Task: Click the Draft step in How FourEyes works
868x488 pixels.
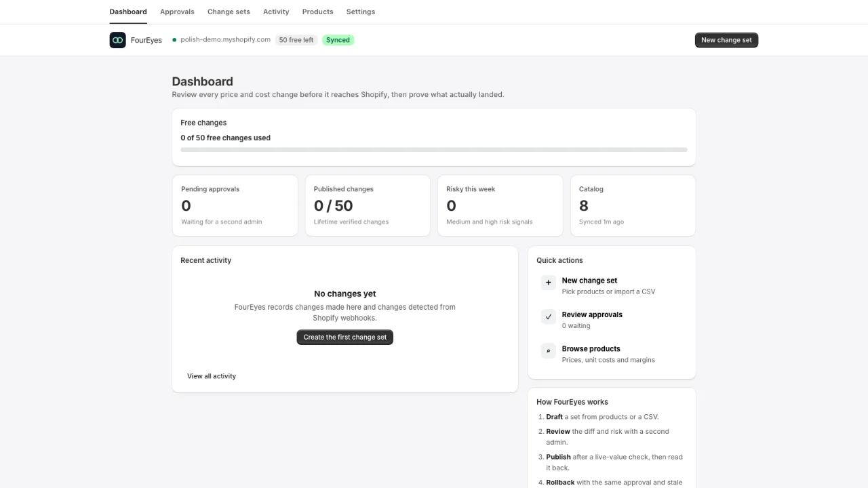Action: click(x=603, y=417)
